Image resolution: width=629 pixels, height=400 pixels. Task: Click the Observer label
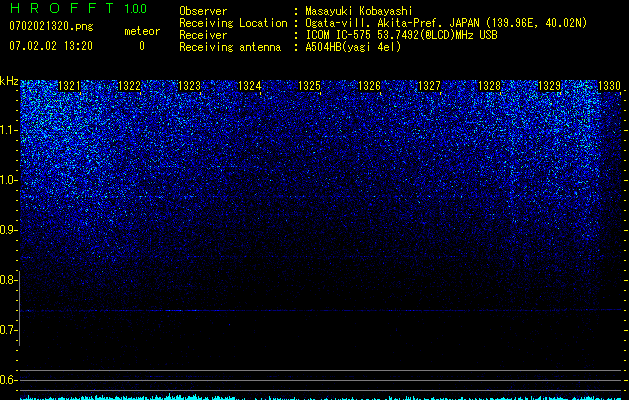click(203, 11)
